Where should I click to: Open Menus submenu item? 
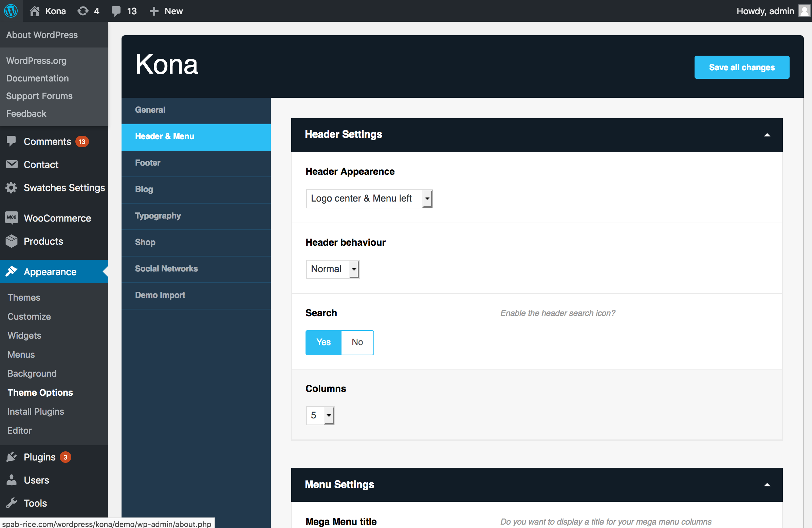coord(21,355)
